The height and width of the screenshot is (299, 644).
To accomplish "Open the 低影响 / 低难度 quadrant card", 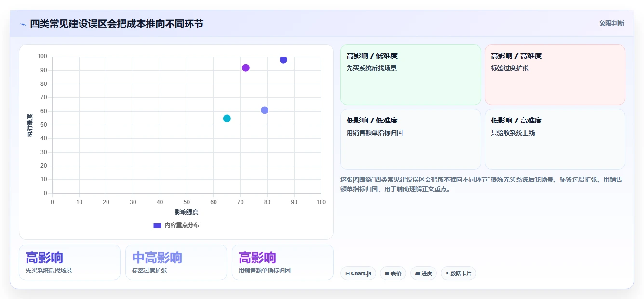I will coord(411,139).
